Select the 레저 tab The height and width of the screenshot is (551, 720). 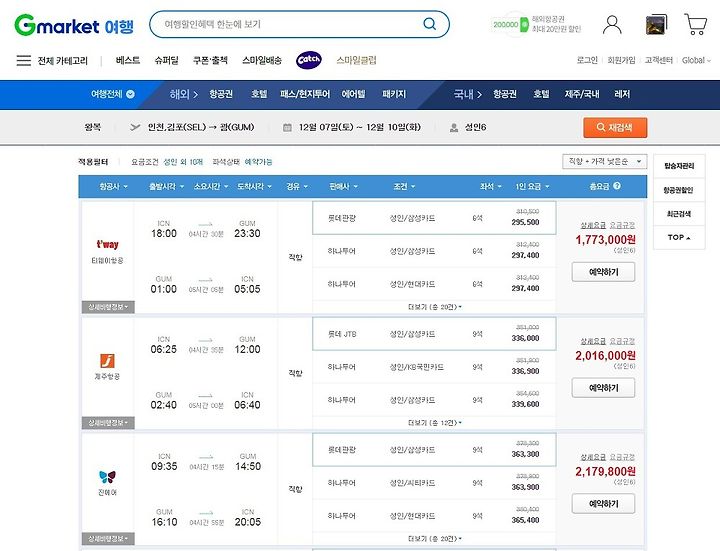(622, 94)
